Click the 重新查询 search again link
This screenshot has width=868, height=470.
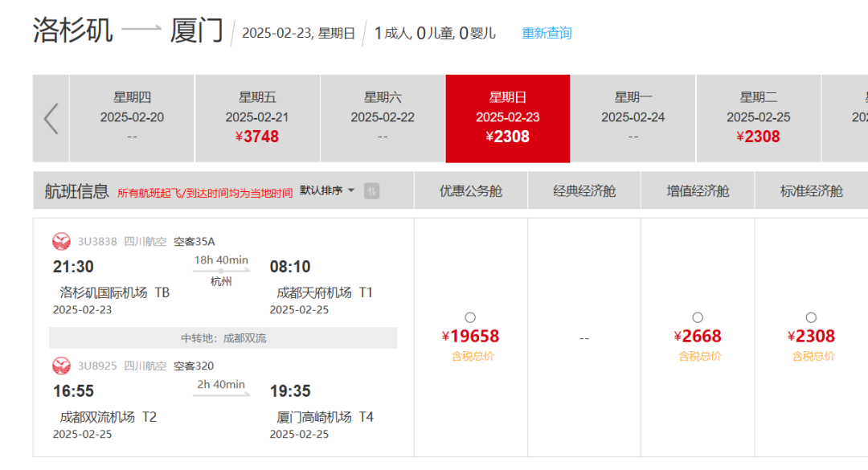(x=547, y=33)
